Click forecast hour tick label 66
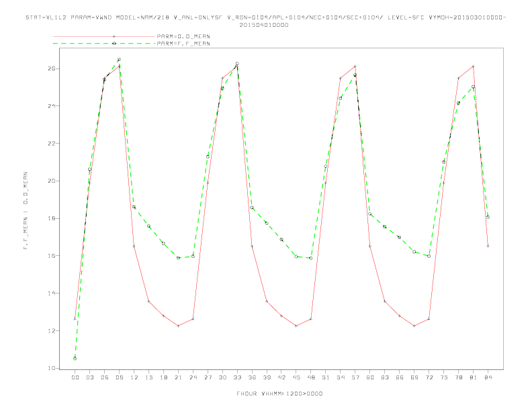The height and width of the screenshot is (411, 532). pyautogui.click(x=400, y=377)
